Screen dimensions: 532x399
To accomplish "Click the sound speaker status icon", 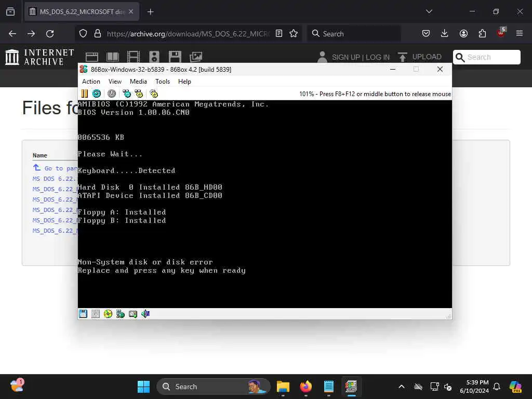I will pyautogui.click(x=145, y=314).
